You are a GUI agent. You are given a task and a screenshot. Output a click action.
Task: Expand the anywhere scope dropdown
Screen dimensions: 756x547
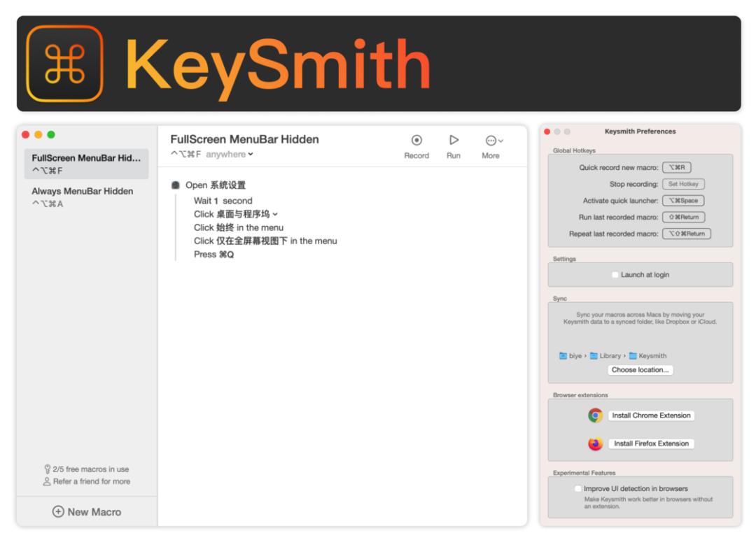coord(230,154)
